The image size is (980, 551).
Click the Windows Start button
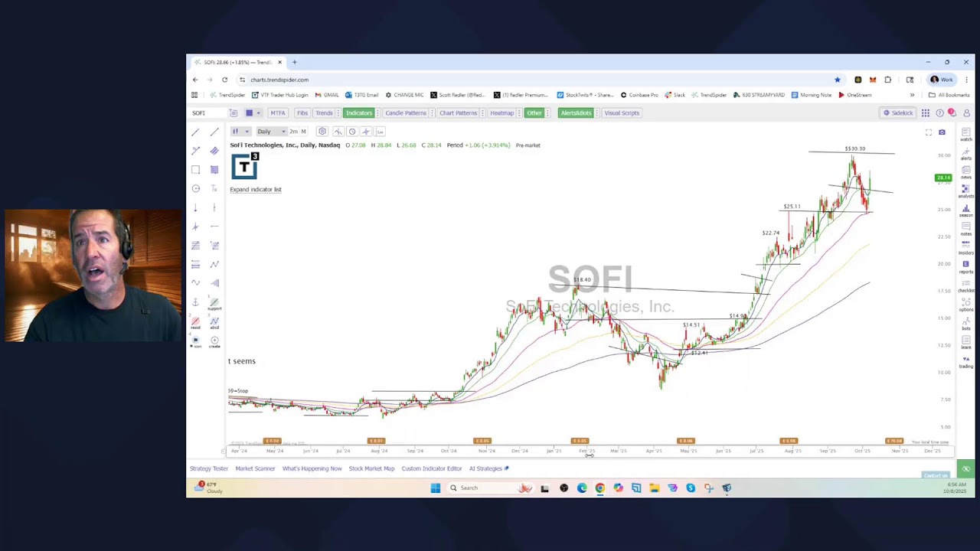point(436,488)
